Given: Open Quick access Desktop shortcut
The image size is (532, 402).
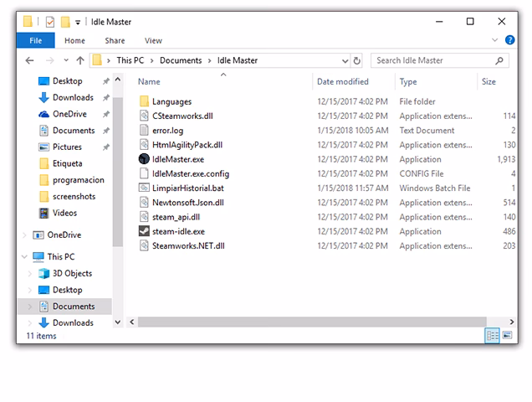Looking at the screenshot, I should click(68, 81).
